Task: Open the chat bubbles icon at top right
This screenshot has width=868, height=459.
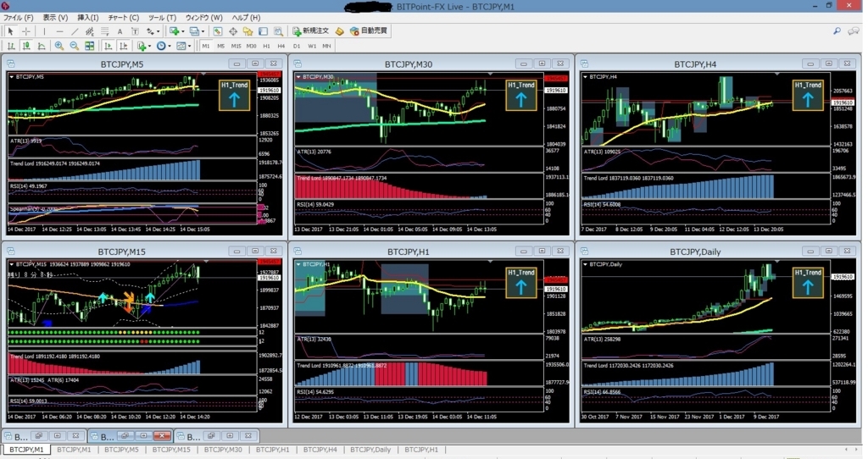Action: point(854,31)
